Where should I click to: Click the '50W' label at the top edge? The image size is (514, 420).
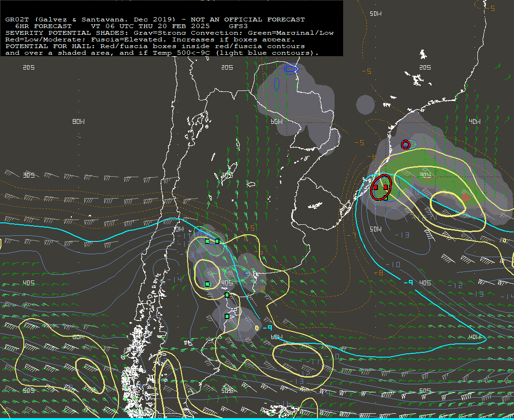(376, 13)
